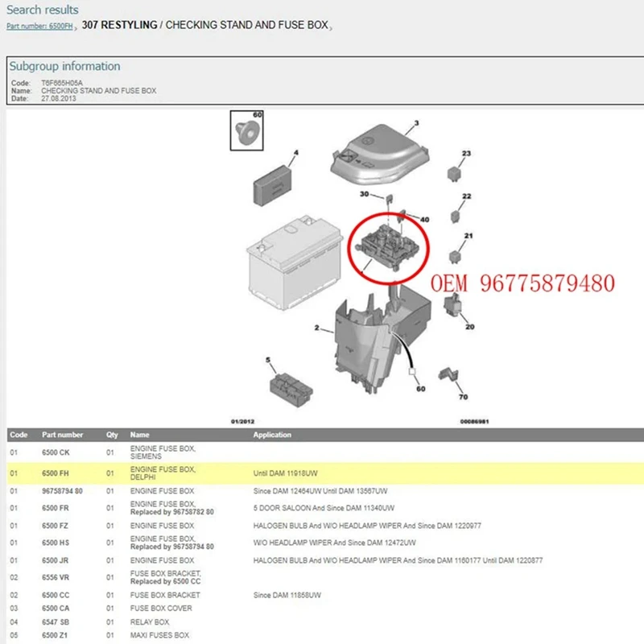This screenshot has height=644, width=644.
Task: Select part number 6500 FR
Action: click(x=55, y=508)
